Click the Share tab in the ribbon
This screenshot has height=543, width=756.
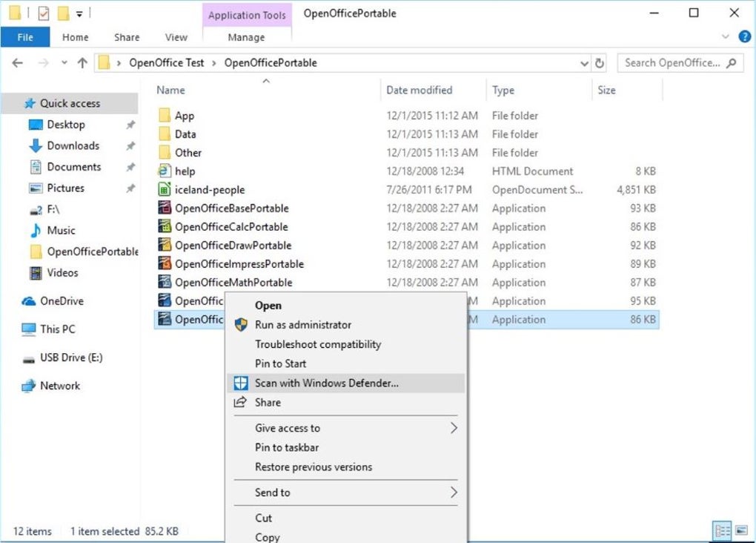tap(127, 37)
